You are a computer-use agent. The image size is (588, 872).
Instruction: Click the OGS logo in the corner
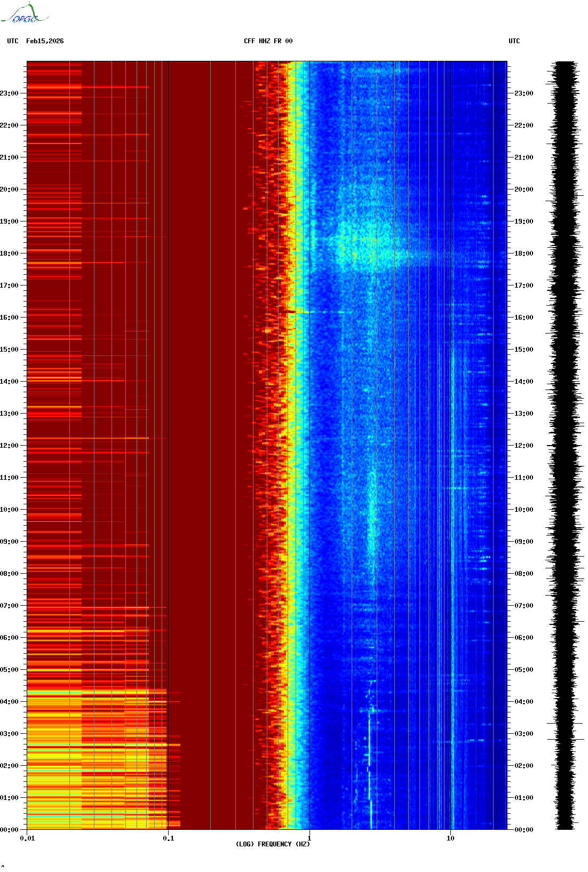pyautogui.click(x=25, y=13)
